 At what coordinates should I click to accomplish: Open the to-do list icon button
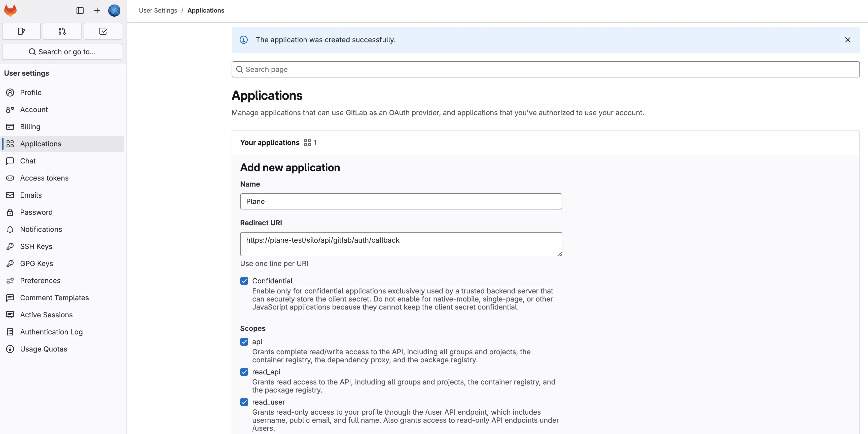[103, 31]
